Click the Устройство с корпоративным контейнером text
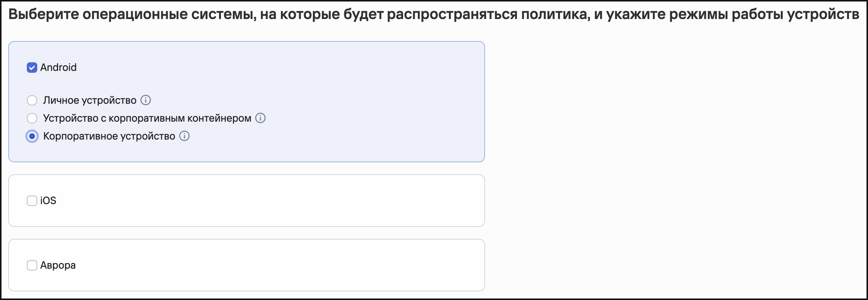Viewport: 868px width, 300px height. pyautogui.click(x=147, y=118)
